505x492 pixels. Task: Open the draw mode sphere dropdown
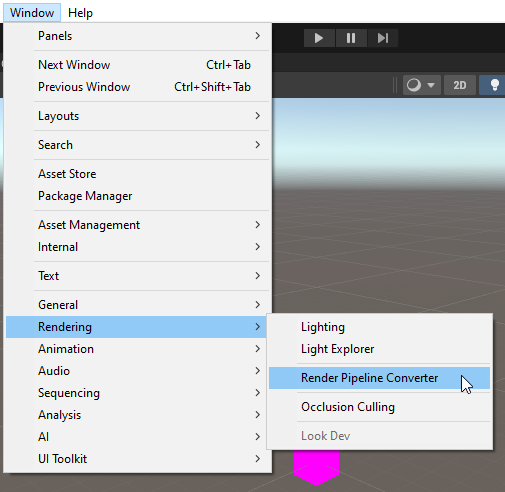[422, 85]
